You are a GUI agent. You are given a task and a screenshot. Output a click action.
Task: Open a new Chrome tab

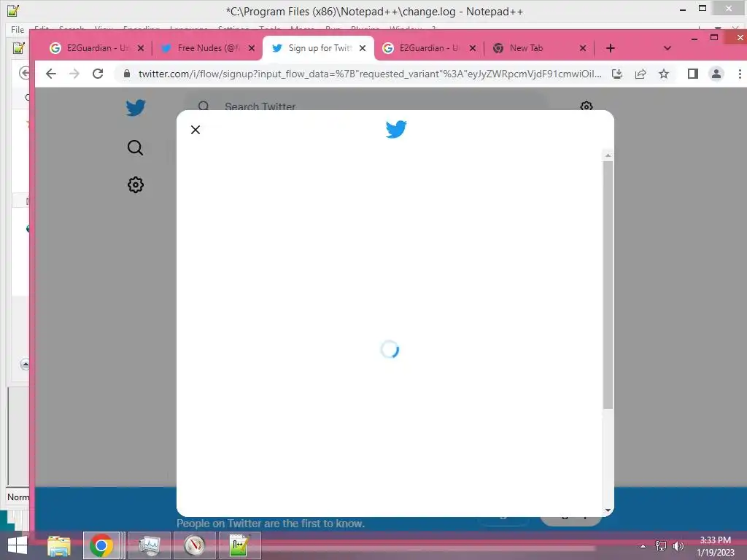611,48
